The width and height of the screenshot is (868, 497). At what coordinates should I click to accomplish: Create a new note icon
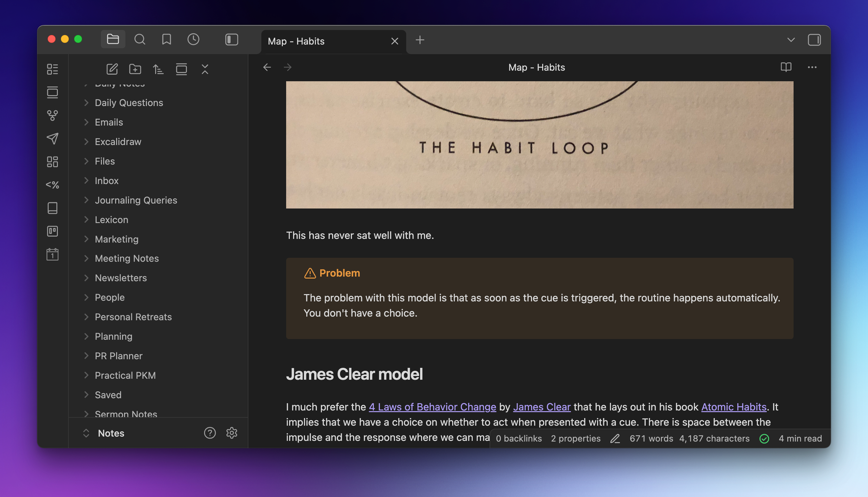pyautogui.click(x=112, y=69)
